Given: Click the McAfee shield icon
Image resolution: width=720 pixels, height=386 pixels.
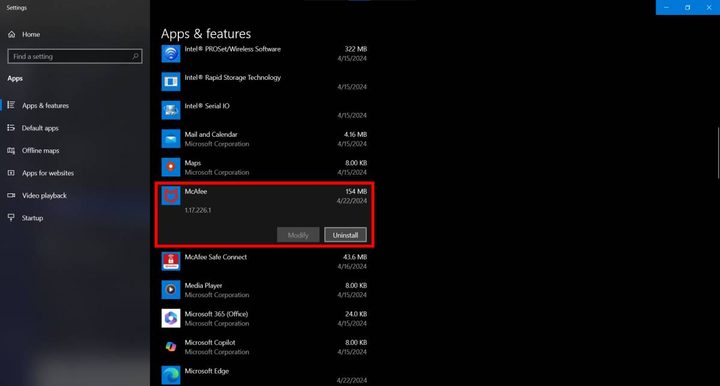Looking at the screenshot, I should 171,196.
